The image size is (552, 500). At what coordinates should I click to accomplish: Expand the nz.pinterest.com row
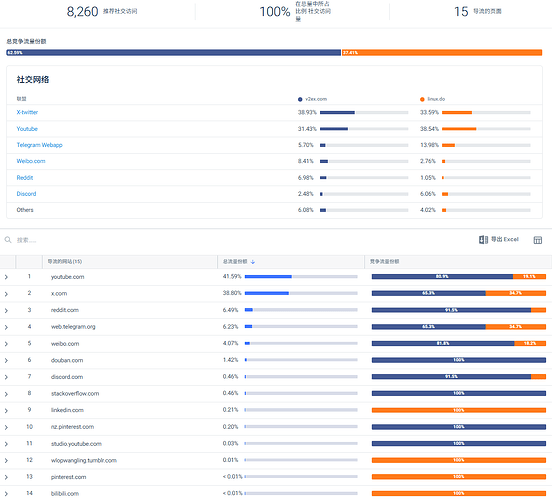click(6, 427)
